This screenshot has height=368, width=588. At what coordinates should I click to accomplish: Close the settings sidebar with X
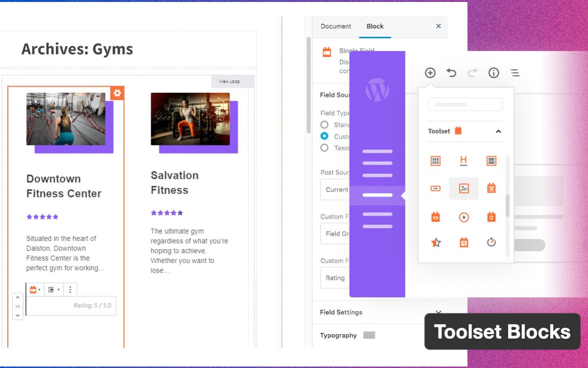[x=438, y=26]
